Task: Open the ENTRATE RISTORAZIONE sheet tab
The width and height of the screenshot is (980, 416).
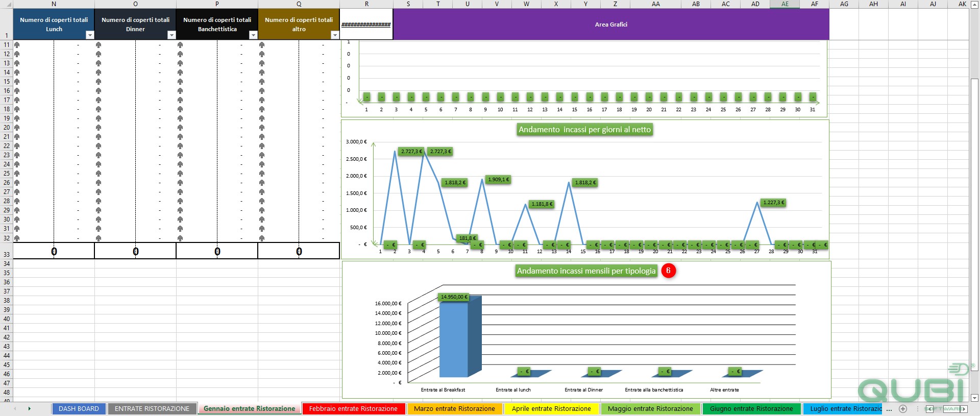Action: [152, 409]
